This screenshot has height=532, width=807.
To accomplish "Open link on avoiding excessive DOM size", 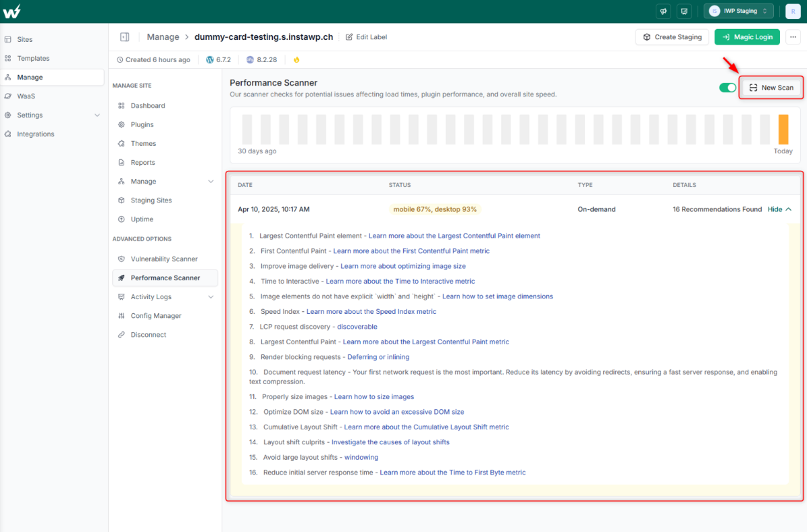I will click(397, 412).
